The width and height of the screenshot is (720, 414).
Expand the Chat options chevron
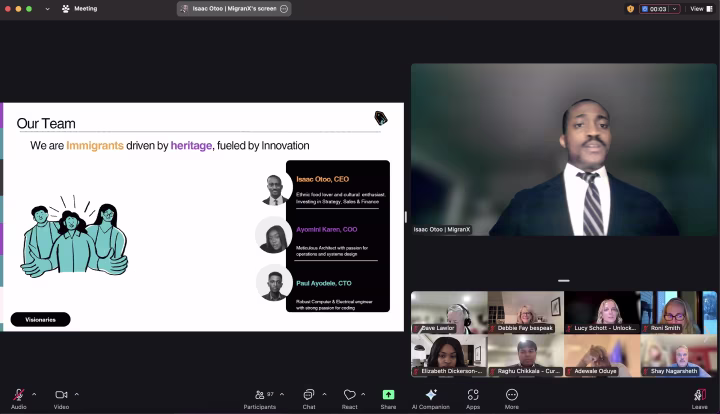(x=324, y=394)
